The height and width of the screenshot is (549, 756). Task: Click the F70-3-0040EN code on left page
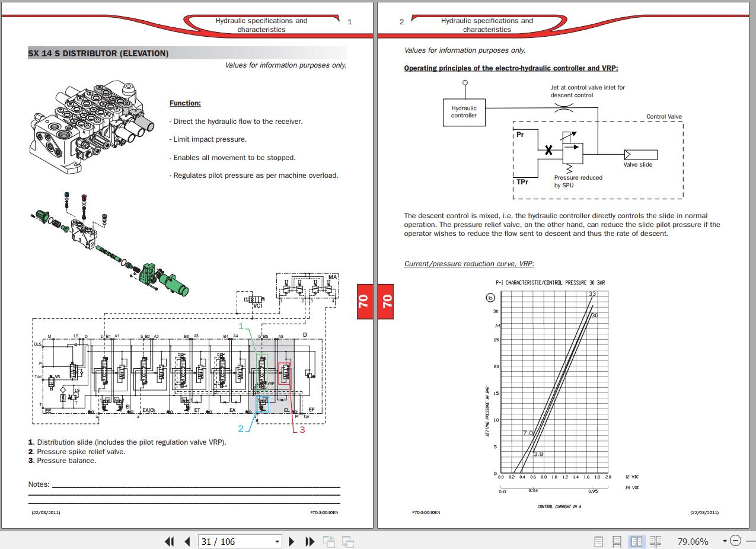pyautogui.click(x=324, y=512)
